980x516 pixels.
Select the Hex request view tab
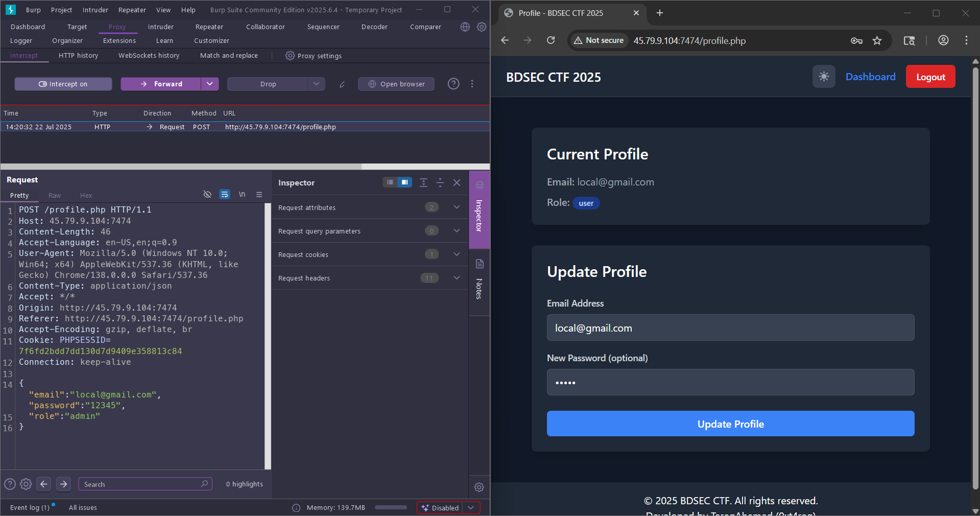[86, 195]
